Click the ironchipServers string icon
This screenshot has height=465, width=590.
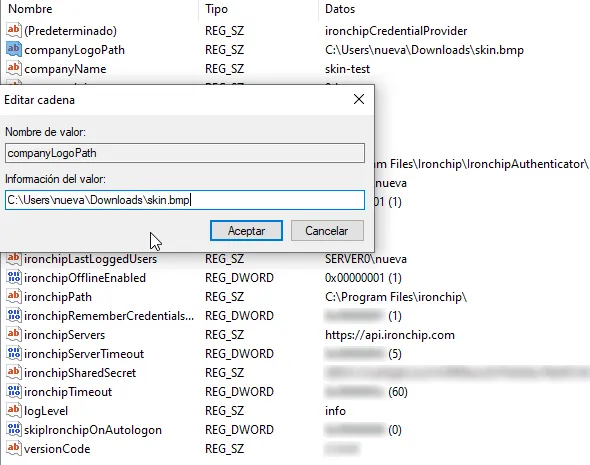pyautogui.click(x=14, y=334)
